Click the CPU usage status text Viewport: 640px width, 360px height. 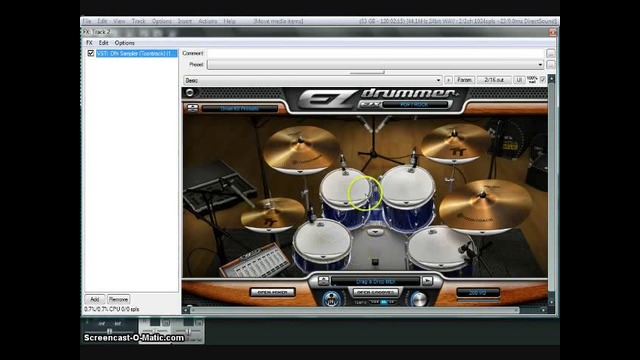pyautogui.click(x=112, y=309)
